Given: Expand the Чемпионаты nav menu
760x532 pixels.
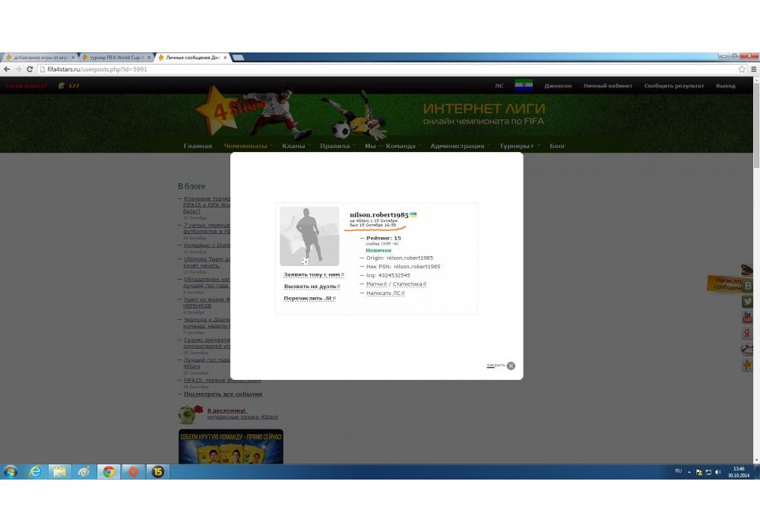Looking at the screenshot, I should coord(245,146).
